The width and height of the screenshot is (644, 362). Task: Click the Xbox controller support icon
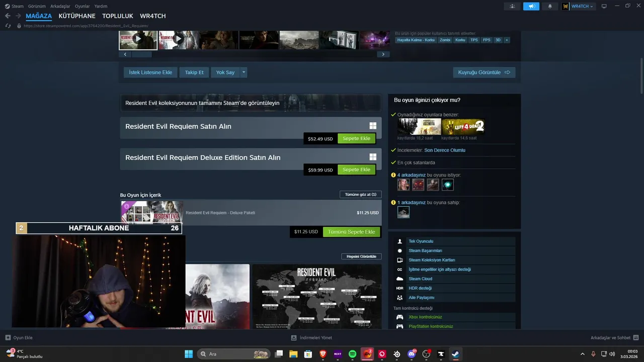[x=399, y=317]
